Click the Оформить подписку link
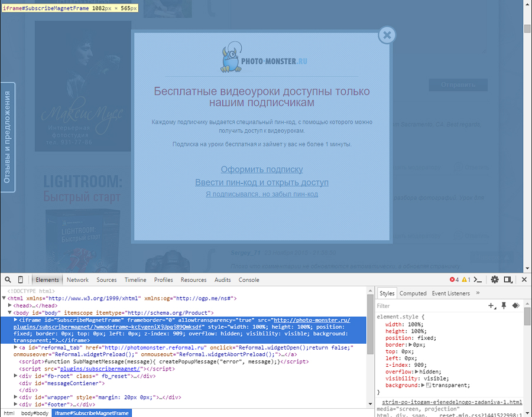 [262, 169]
